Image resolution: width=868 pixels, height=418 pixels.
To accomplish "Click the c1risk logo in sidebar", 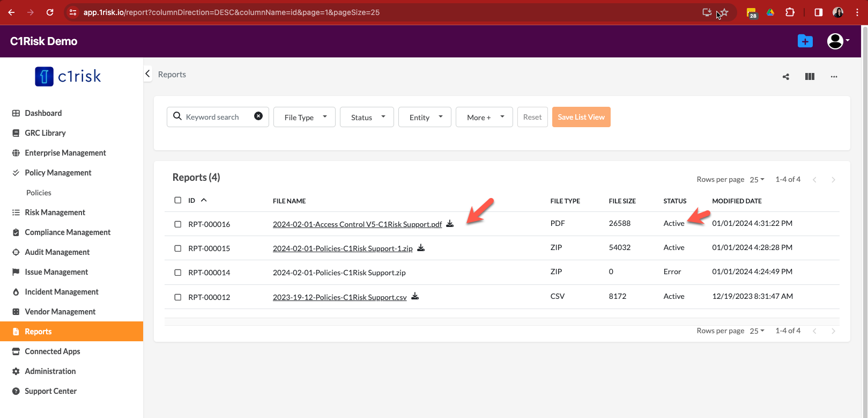I will pyautogui.click(x=68, y=76).
